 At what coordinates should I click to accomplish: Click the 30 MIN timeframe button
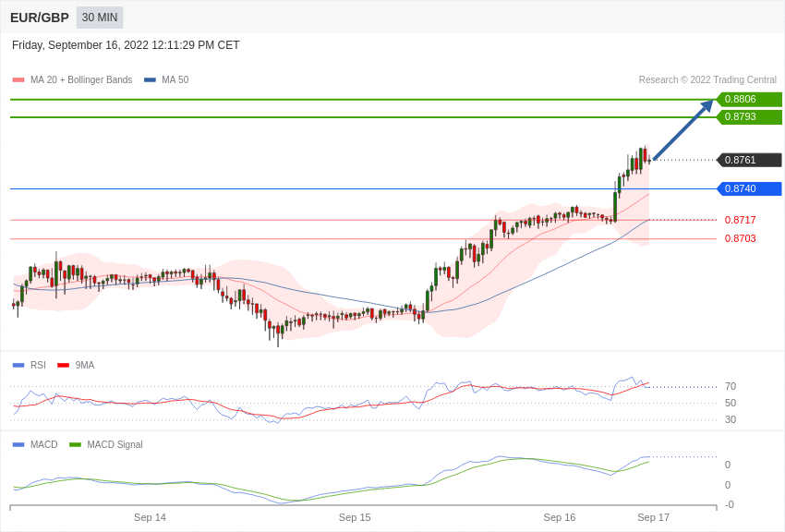[x=100, y=18]
